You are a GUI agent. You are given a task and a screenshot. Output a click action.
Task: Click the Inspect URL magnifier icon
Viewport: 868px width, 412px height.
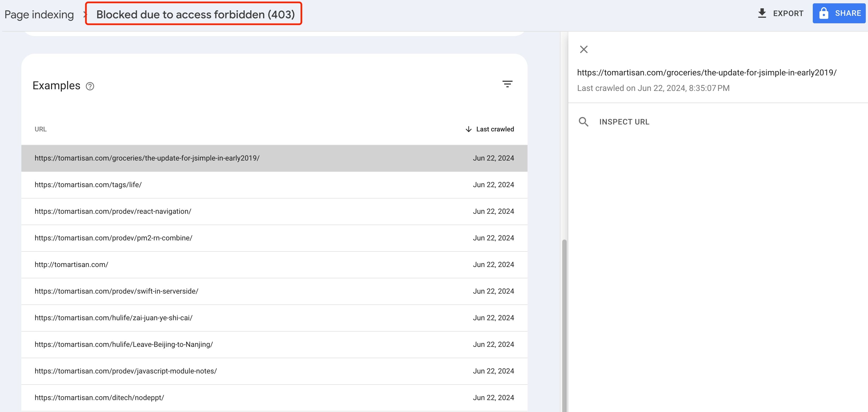(x=584, y=122)
